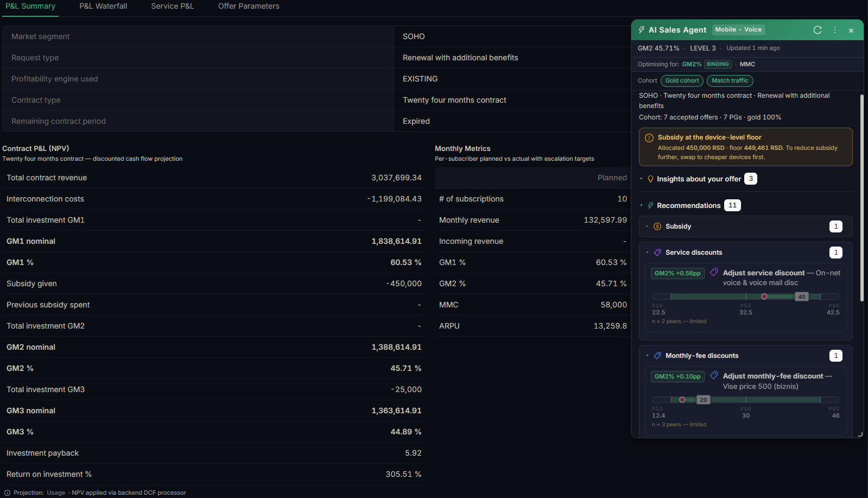Screen dimensions: 868x498
Task: Click the MMC optimisation target
Action: click(x=747, y=64)
